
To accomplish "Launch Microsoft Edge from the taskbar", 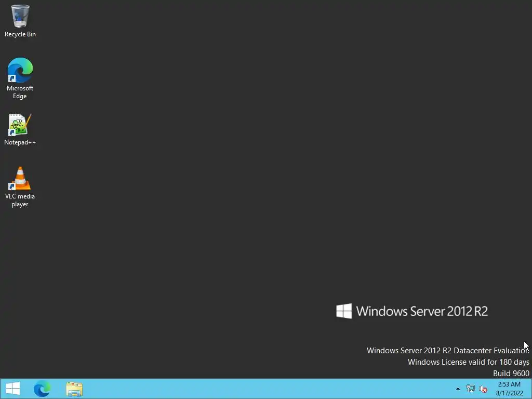I will click(42, 389).
